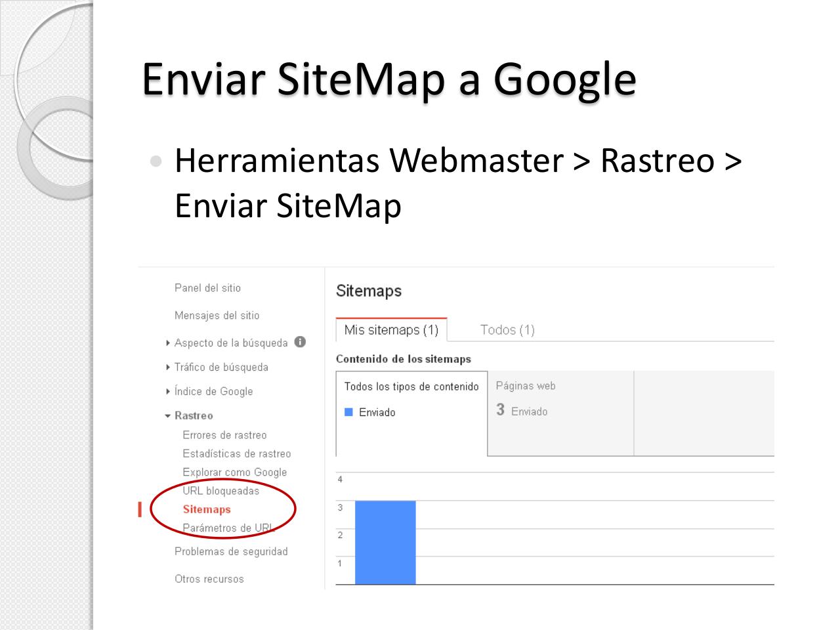Select Sitemaps in the sidebar
The width and height of the screenshot is (840, 630).
(207, 509)
